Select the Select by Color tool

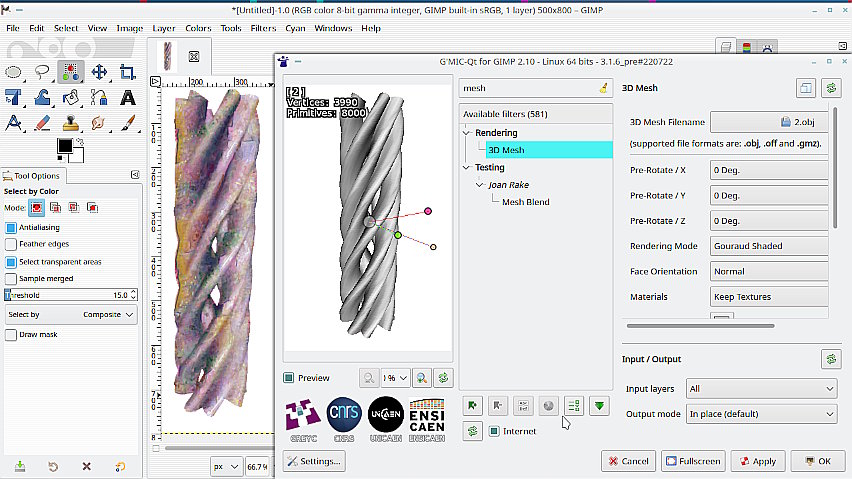coord(70,72)
